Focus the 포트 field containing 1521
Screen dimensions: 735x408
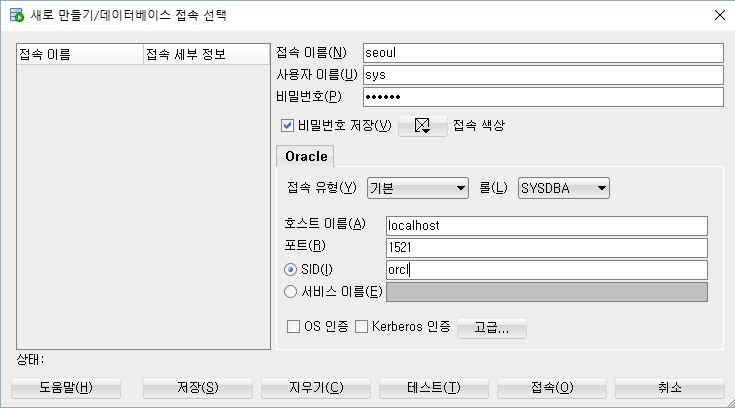[547, 248]
